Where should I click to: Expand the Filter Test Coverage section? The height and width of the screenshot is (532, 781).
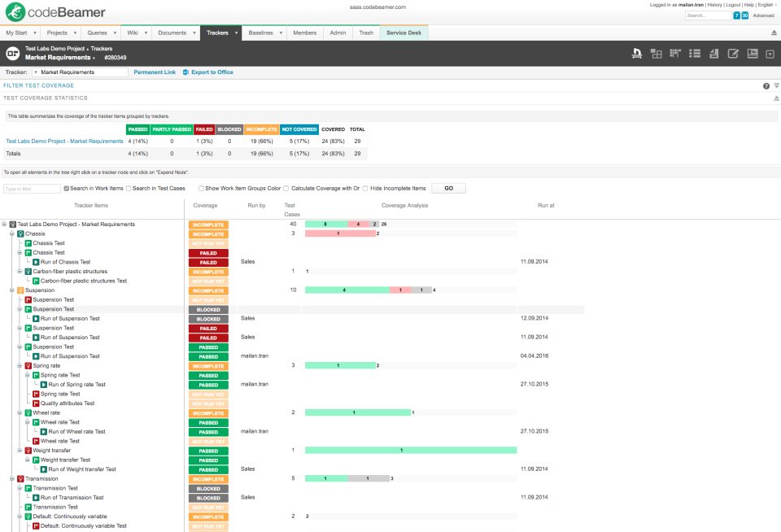(x=39, y=85)
